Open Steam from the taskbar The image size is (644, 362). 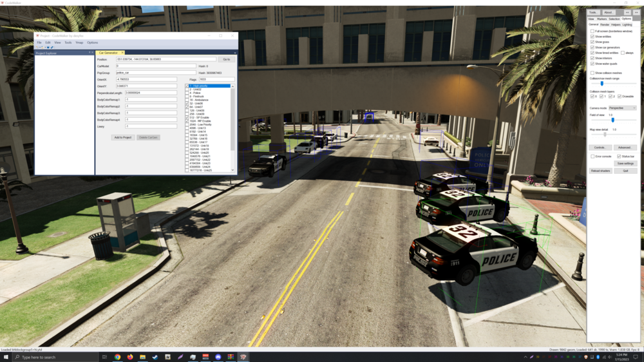tap(155, 357)
